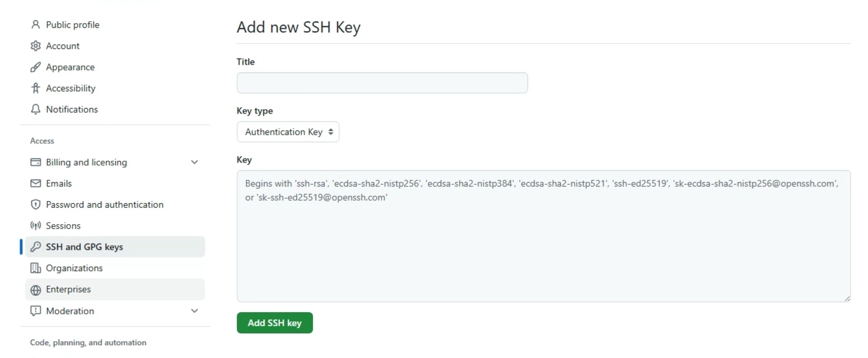Click the Sessions broadcast icon
The width and height of the screenshot is (868, 358).
(x=35, y=226)
